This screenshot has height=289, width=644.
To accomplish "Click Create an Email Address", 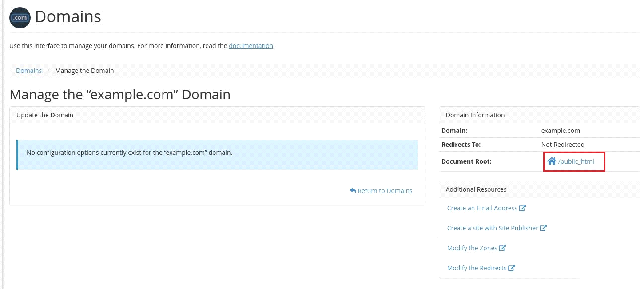I will 482,208.
